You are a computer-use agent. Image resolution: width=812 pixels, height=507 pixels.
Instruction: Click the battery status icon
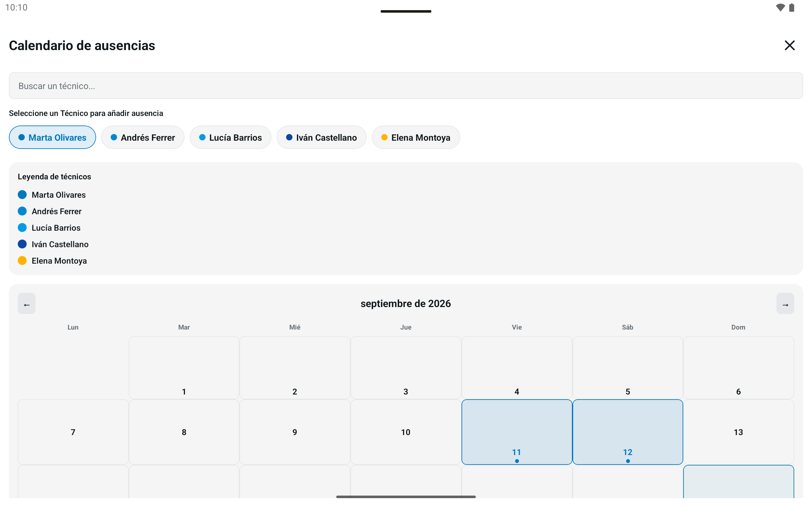tap(792, 7)
